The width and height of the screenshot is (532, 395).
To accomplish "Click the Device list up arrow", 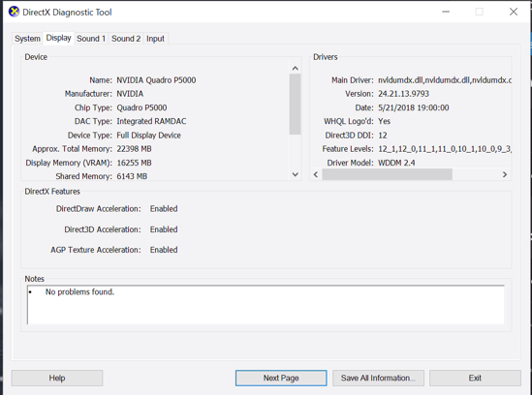I will click(296, 68).
